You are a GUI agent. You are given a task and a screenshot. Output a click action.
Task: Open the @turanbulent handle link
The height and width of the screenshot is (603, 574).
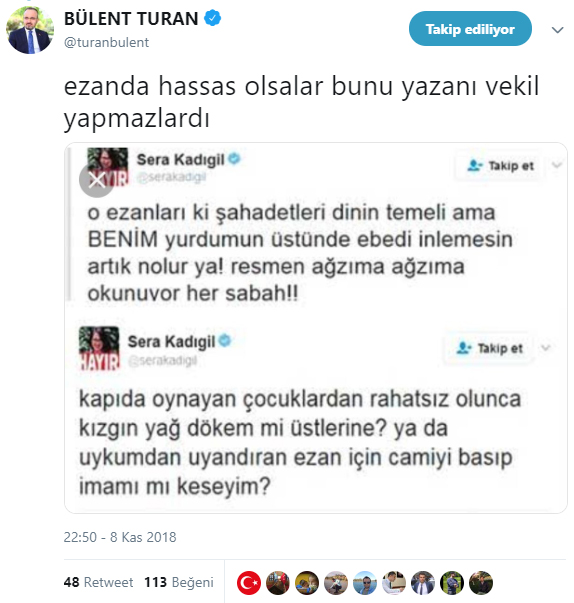(106, 42)
